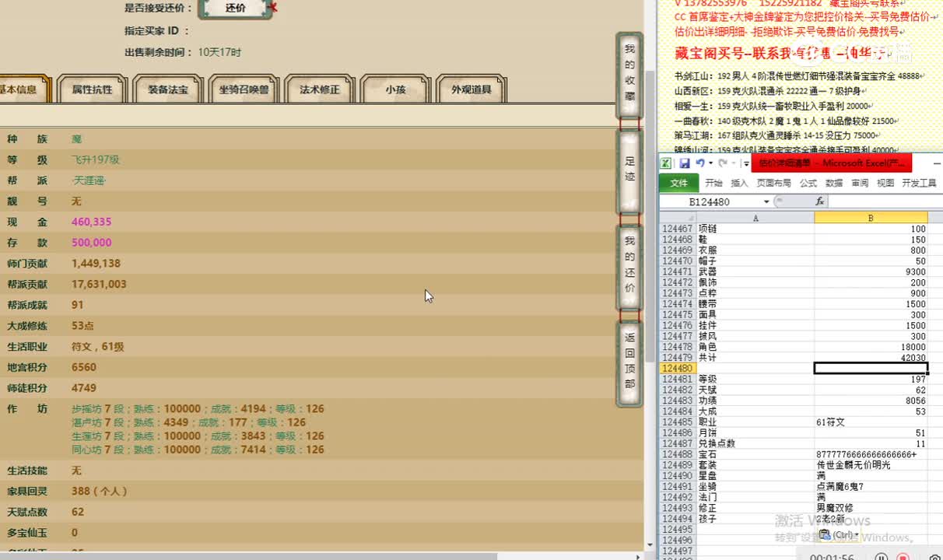Open the 坐骑召唤兽 tab
Viewport: 943px width, 560px height.
[x=244, y=89]
